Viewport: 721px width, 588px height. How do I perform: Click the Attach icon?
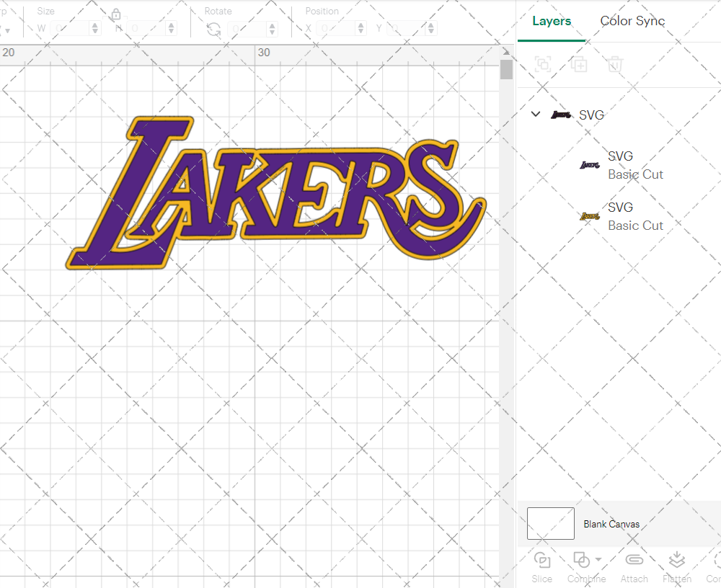pos(634,560)
